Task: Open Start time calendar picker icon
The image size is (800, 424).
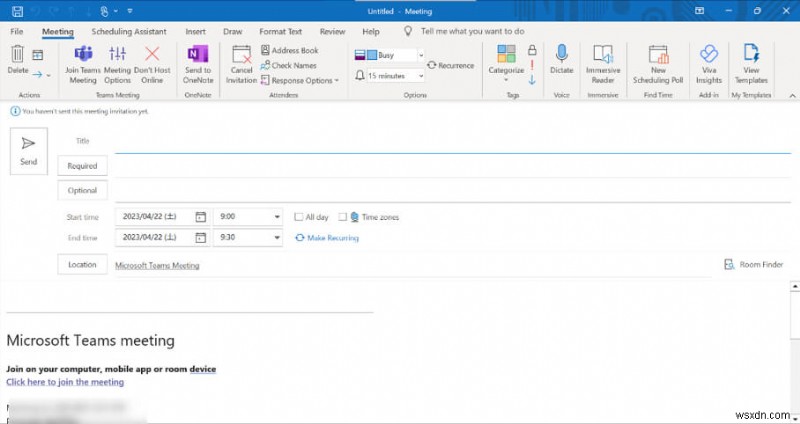Action: point(201,217)
